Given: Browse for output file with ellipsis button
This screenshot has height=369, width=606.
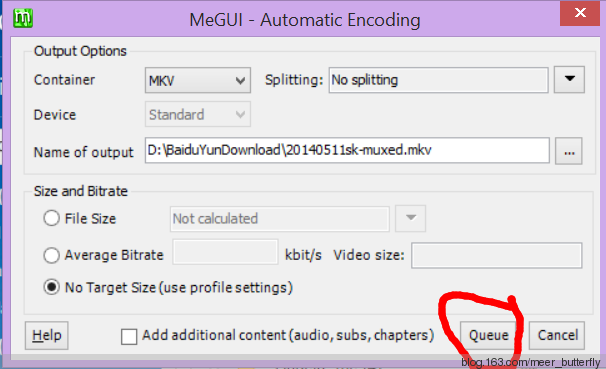Looking at the screenshot, I should click(569, 151).
